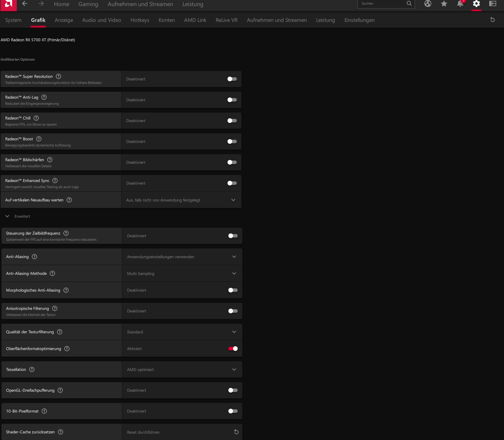The width and height of the screenshot is (504, 440).
Task: Show help for Auf vertikalen Neuaufbau warten
Action: click(69, 200)
